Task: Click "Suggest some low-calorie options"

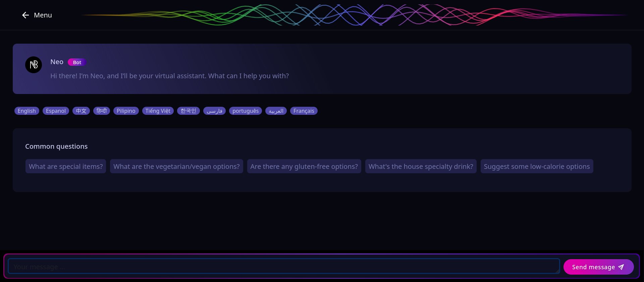Action: click(537, 167)
